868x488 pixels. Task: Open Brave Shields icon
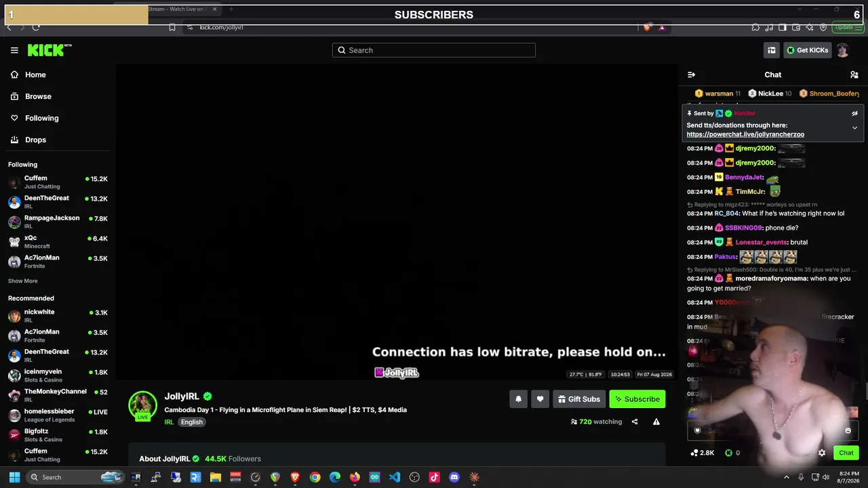click(x=647, y=27)
